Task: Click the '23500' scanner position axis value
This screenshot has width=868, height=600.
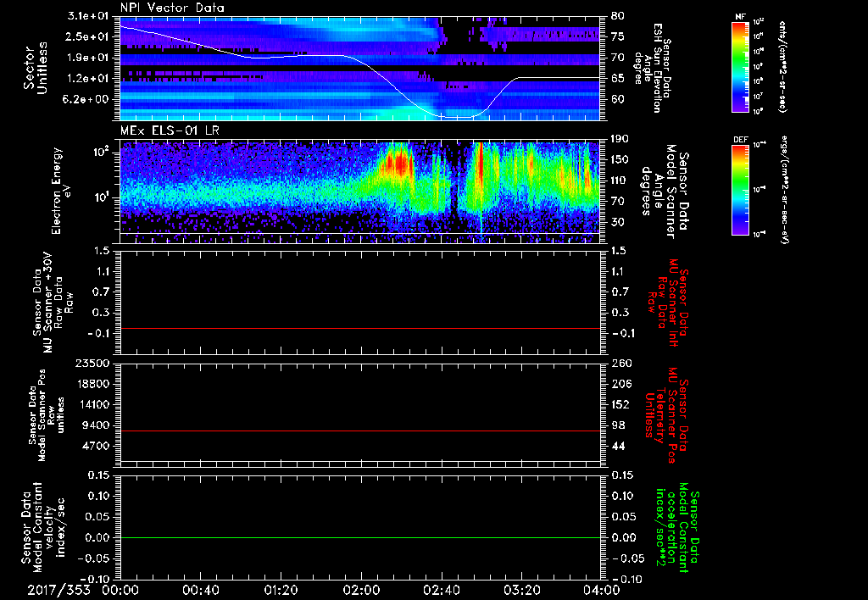Action: point(92,363)
